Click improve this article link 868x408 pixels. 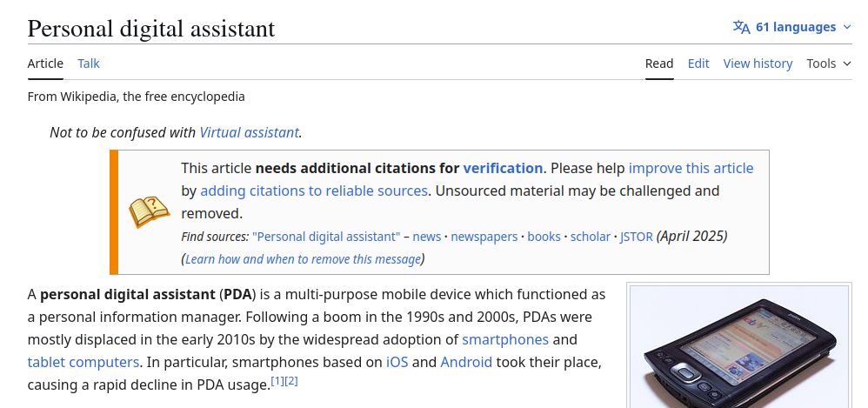coord(691,168)
